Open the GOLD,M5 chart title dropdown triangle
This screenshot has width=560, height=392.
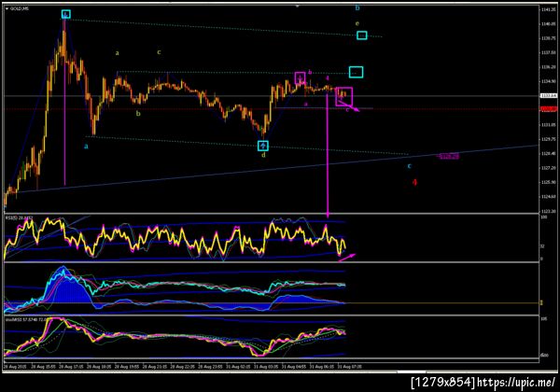coord(7,8)
